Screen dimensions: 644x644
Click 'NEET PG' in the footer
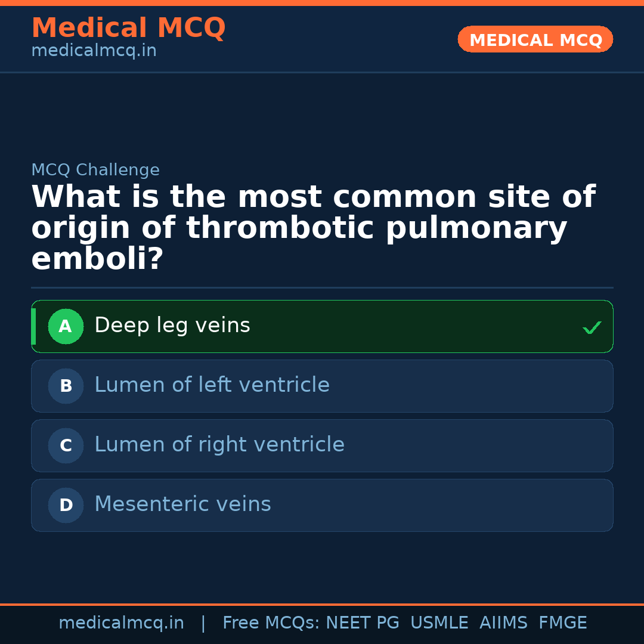(x=363, y=623)
